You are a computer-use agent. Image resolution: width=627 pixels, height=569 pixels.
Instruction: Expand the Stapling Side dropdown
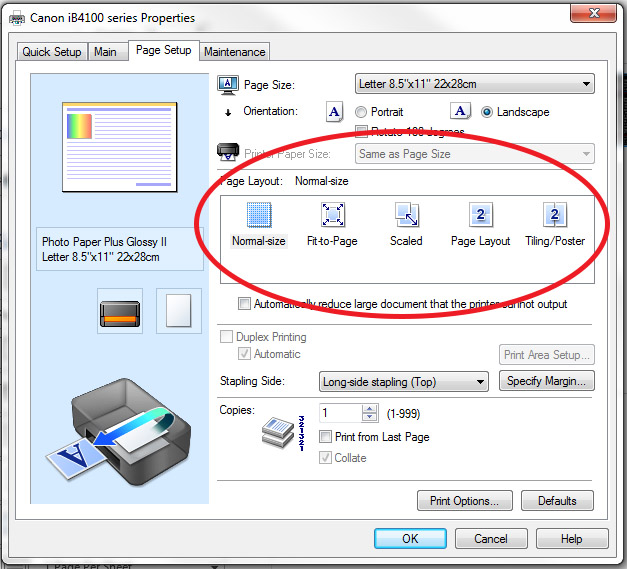coord(403,381)
